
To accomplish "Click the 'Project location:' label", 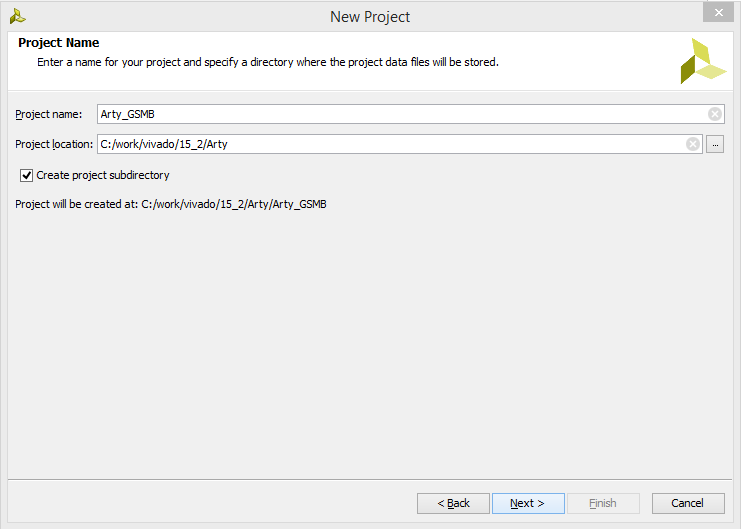I will (x=54, y=144).
